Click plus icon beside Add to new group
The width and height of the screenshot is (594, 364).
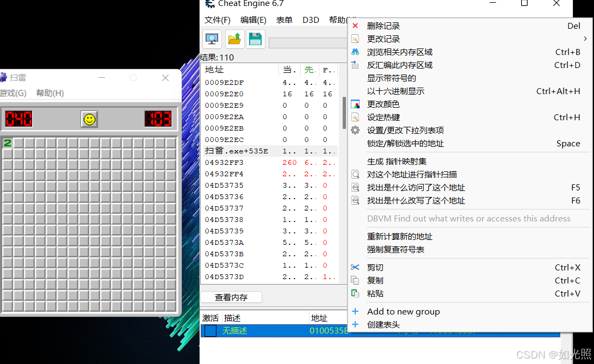click(x=355, y=311)
